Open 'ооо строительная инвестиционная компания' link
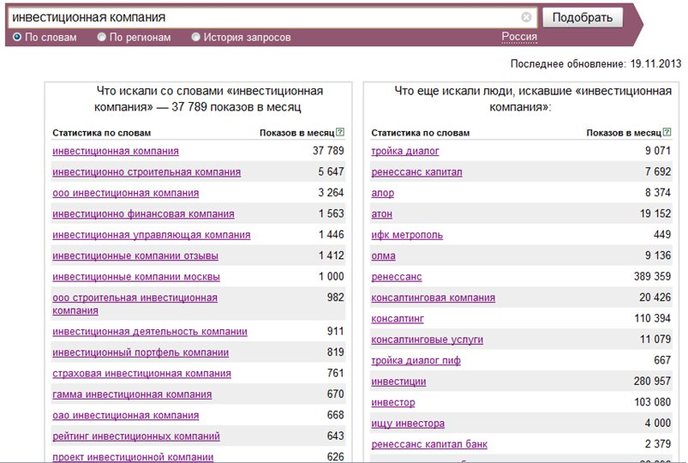The width and height of the screenshot is (688, 463). 135,304
